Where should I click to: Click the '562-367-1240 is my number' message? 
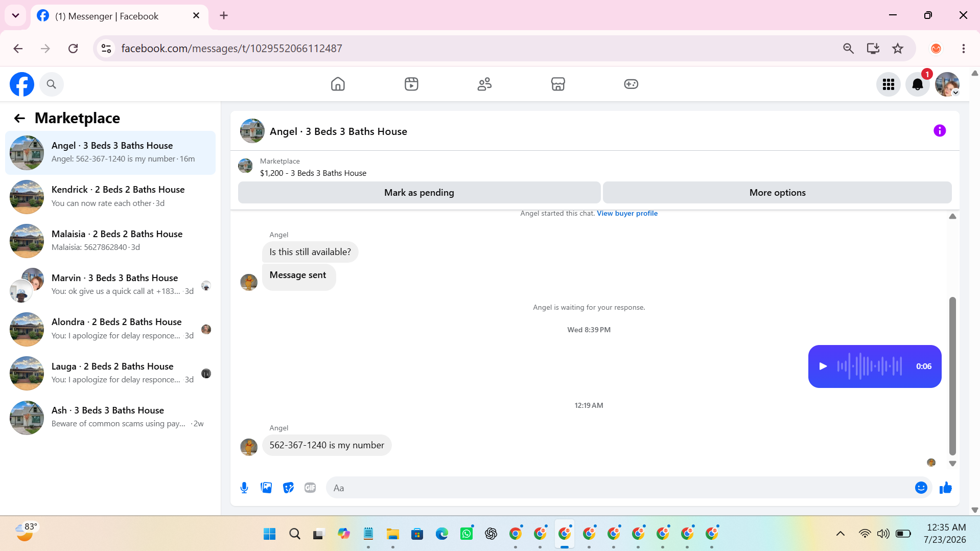(326, 445)
